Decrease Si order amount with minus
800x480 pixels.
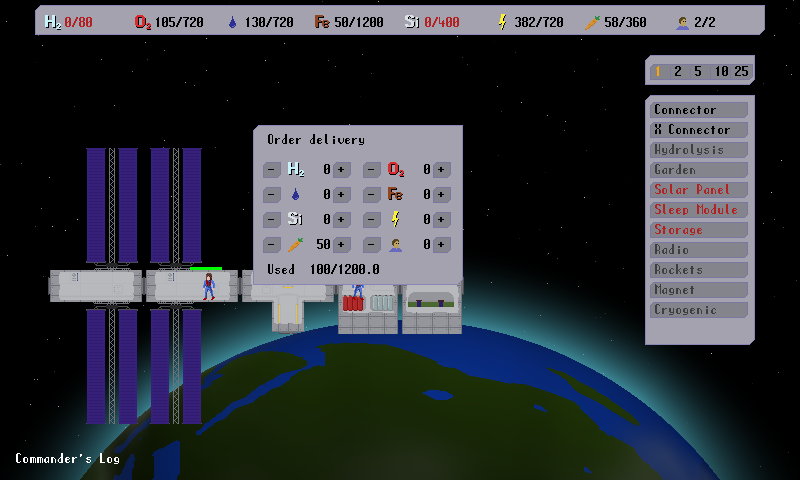point(271,219)
